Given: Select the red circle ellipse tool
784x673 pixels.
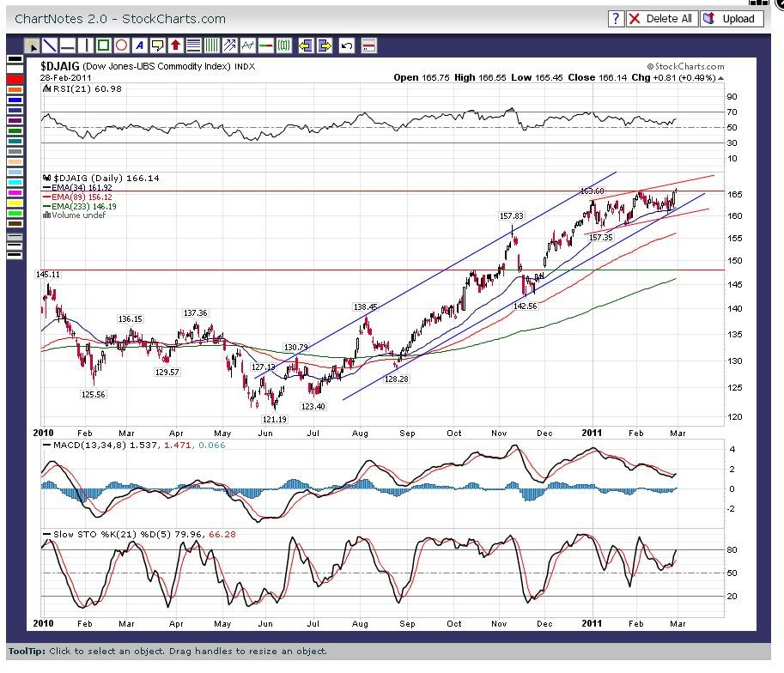Looking at the screenshot, I should 121,46.
